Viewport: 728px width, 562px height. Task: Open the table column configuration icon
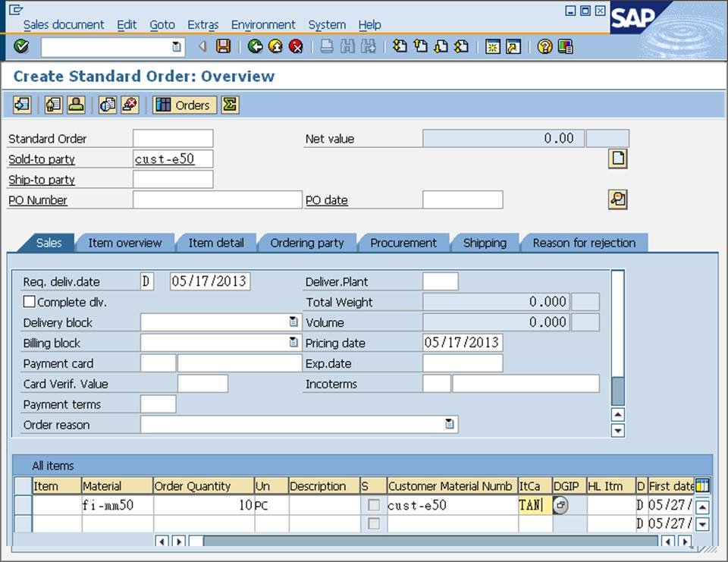pyautogui.click(x=702, y=485)
